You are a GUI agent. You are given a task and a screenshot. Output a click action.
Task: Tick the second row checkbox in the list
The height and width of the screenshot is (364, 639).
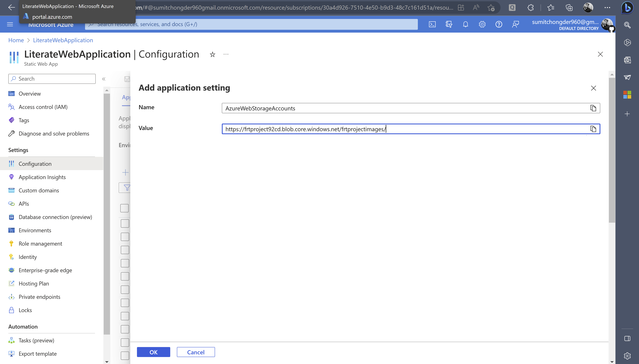tap(124, 223)
